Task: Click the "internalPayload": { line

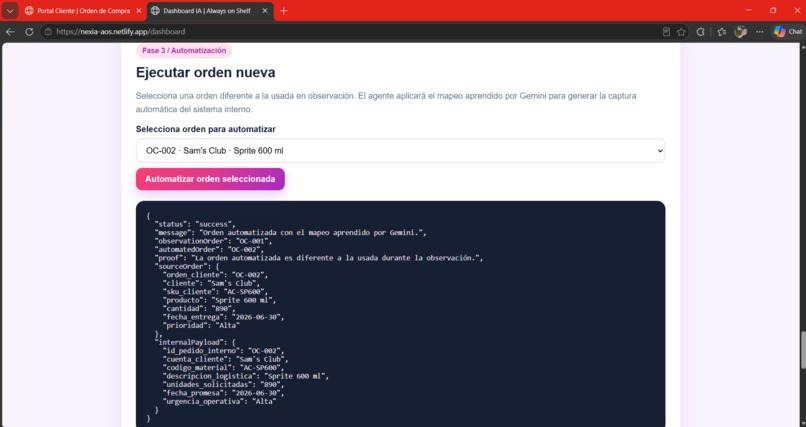Action: tap(195, 342)
